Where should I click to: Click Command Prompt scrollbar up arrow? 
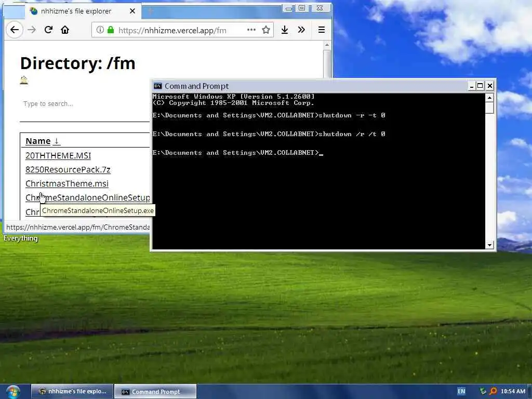tap(489, 98)
